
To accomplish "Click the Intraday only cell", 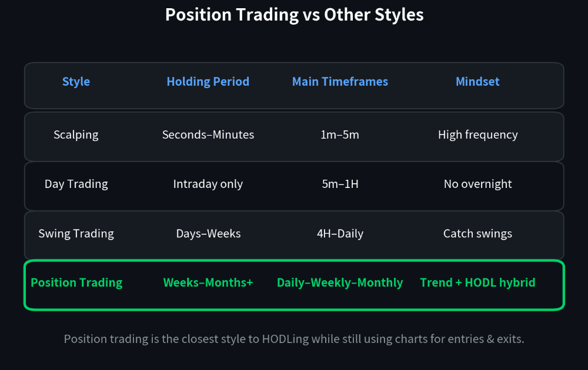I will pos(208,184).
